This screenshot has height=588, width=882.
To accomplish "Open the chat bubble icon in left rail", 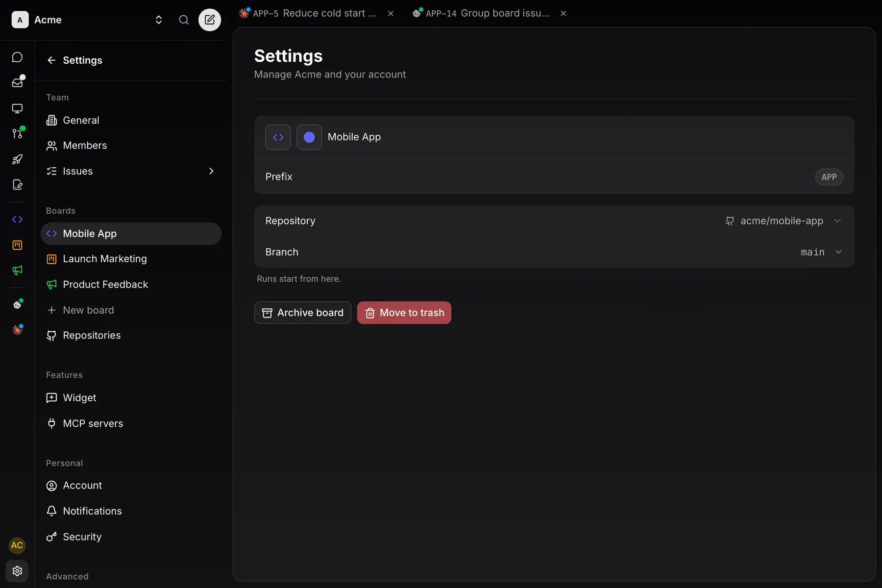I will [17, 57].
